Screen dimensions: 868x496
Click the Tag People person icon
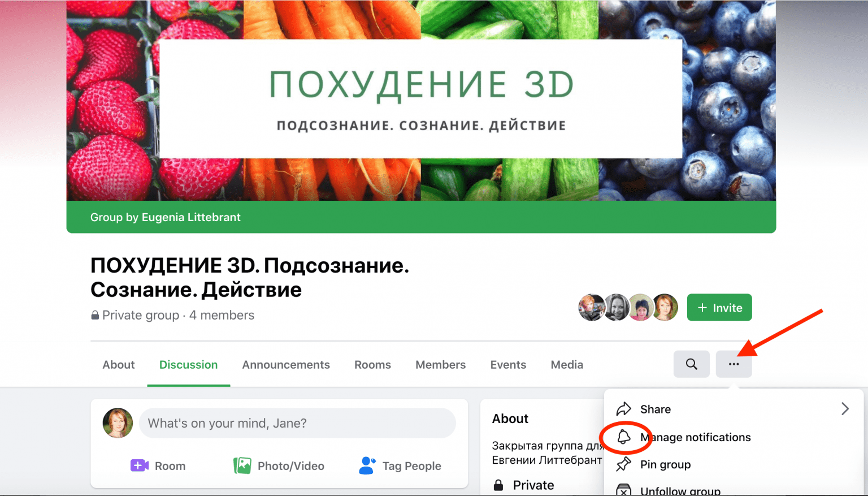coord(367,465)
